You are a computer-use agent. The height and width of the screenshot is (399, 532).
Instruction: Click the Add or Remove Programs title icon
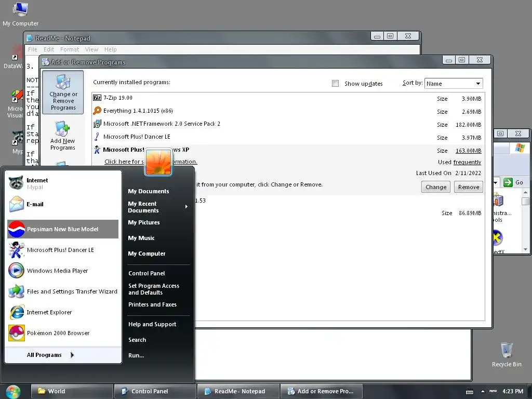[46, 62]
